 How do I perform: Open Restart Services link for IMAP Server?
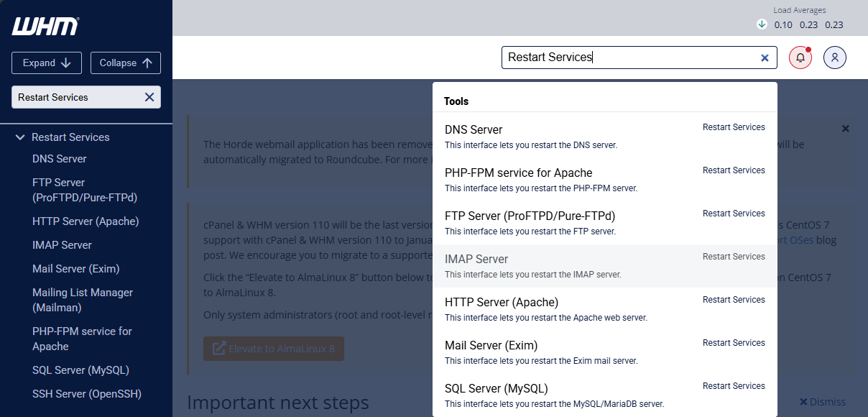point(734,256)
